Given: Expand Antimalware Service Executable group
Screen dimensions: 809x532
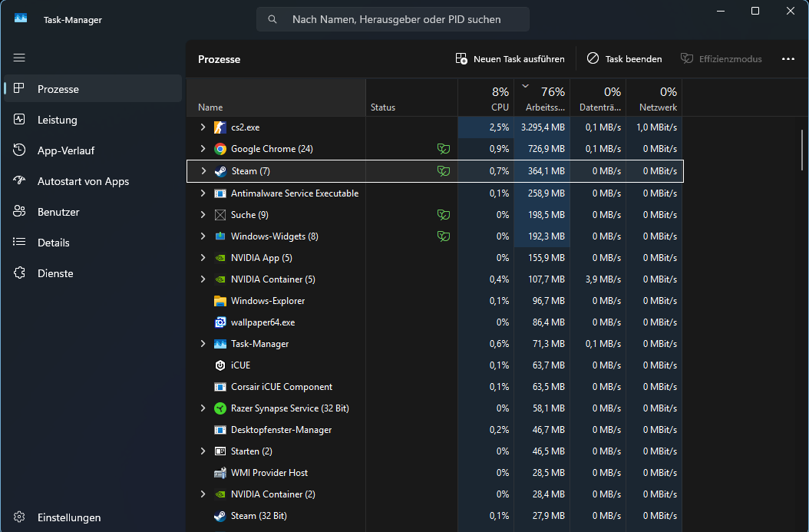Looking at the screenshot, I should (x=203, y=193).
